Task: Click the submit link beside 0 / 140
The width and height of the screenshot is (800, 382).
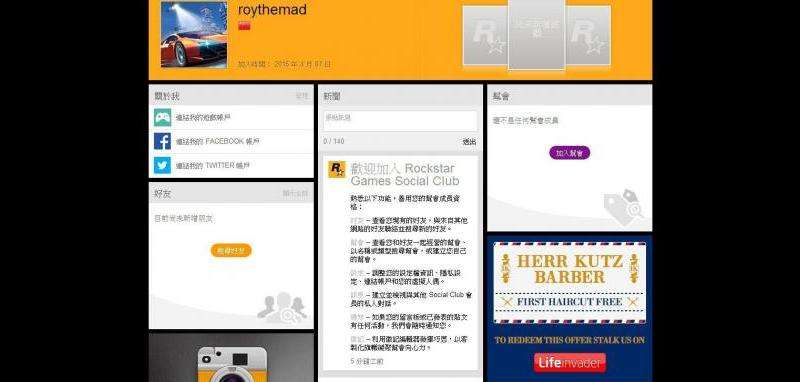Action: point(469,141)
